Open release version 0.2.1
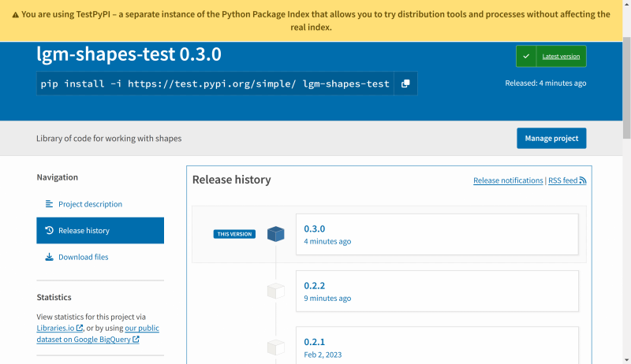 pos(437,346)
